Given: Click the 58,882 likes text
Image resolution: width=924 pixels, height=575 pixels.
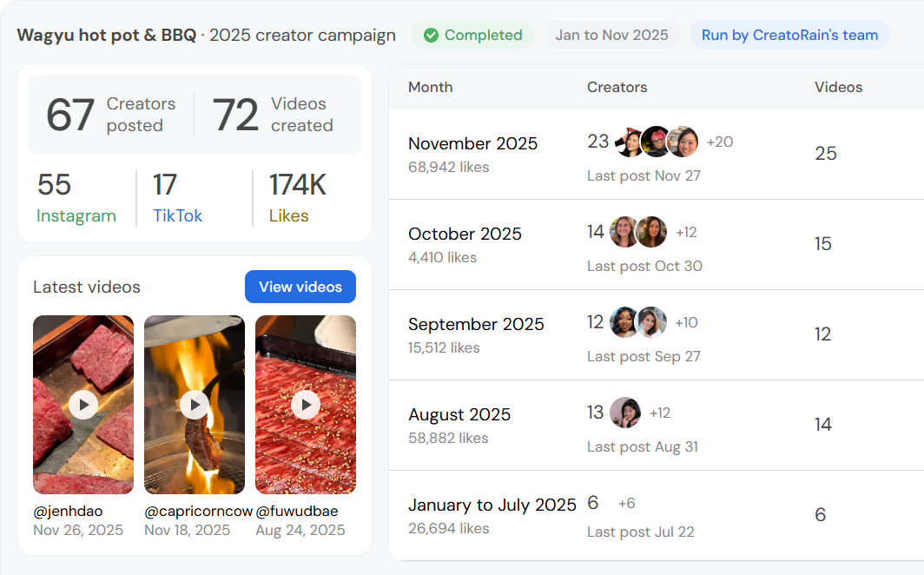Looking at the screenshot, I should tap(448, 439).
